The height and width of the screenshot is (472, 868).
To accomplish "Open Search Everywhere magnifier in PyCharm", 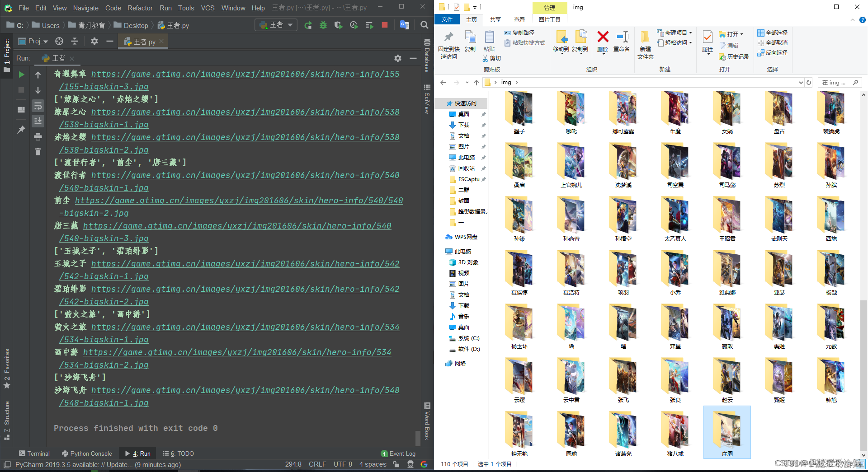I will [424, 25].
